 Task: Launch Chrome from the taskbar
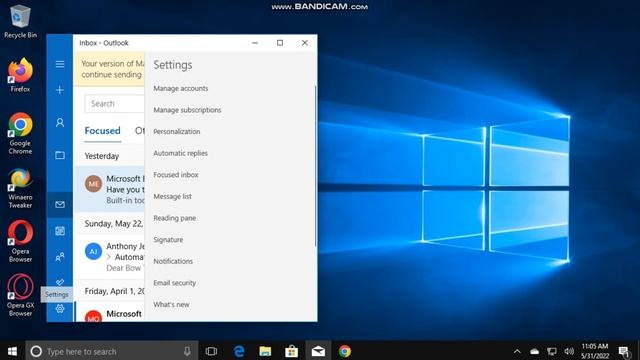[344, 351]
